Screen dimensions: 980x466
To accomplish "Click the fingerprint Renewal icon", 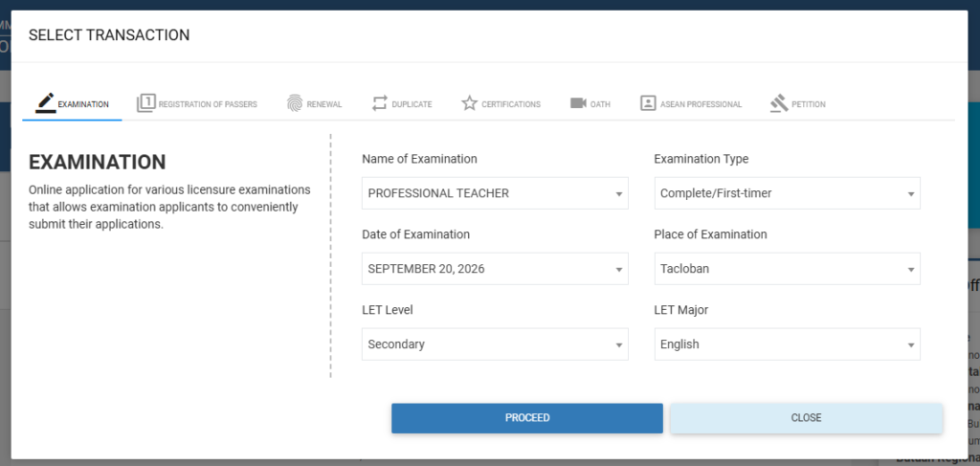I will click(295, 103).
